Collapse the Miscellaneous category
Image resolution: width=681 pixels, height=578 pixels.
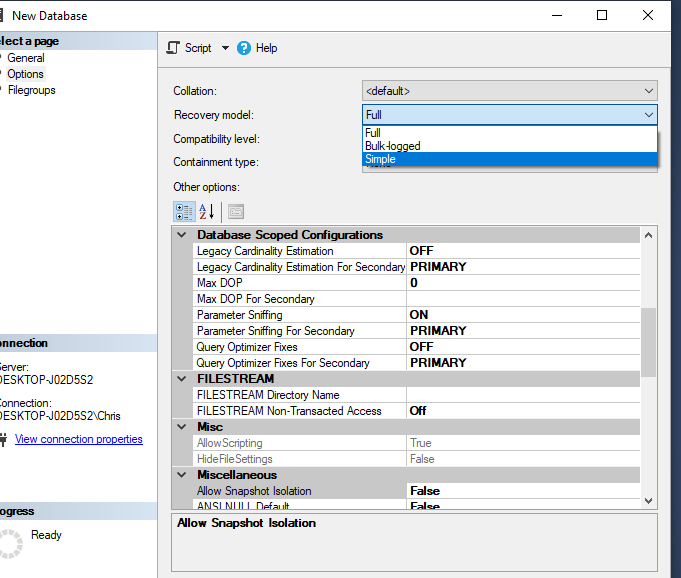pos(182,475)
